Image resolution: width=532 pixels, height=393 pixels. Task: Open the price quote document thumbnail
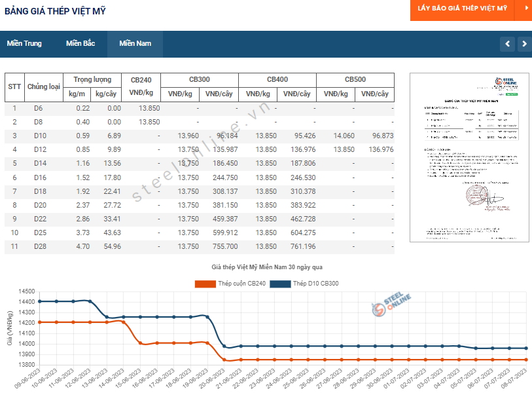click(x=469, y=158)
